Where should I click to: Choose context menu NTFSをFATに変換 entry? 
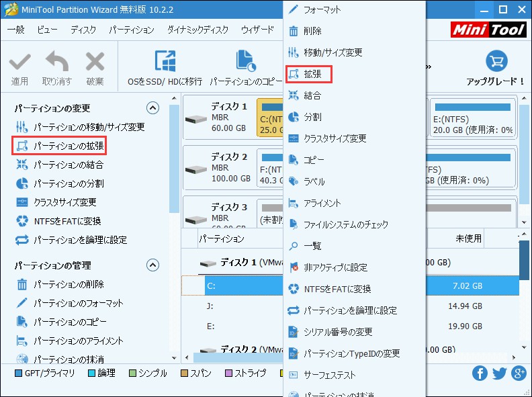pyautogui.click(x=355, y=289)
